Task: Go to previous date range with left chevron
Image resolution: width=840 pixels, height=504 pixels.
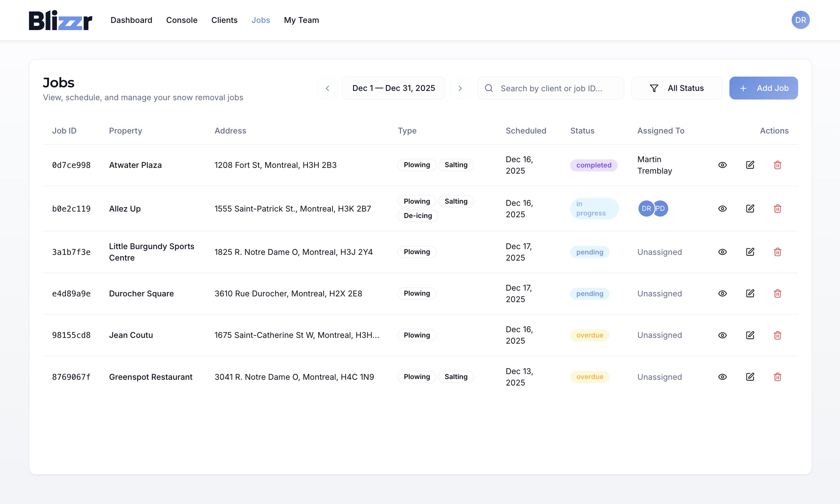Action: click(327, 88)
